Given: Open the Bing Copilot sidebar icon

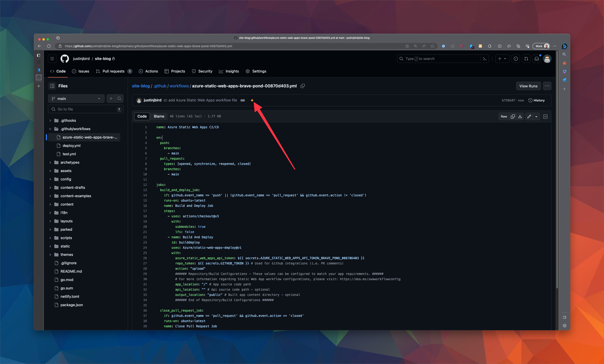Looking at the screenshot, I should (564, 46).
